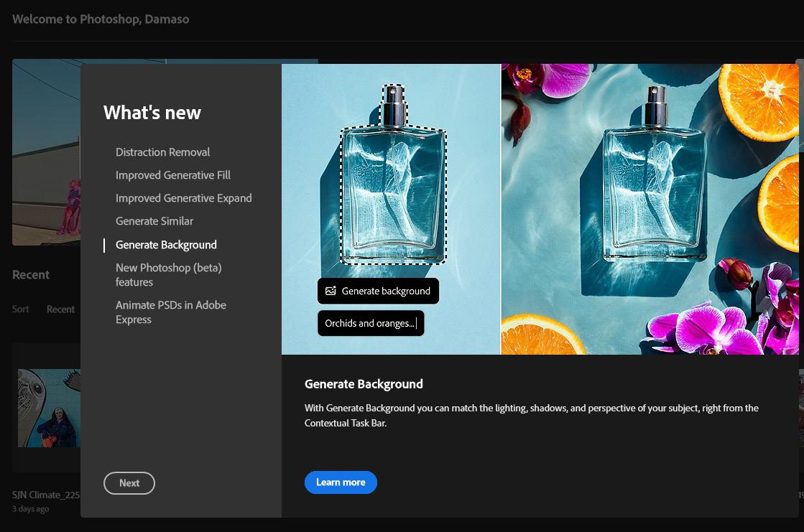Click the SJN Climate_225 file name
This screenshot has width=804, height=532.
(x=46, y=495)
